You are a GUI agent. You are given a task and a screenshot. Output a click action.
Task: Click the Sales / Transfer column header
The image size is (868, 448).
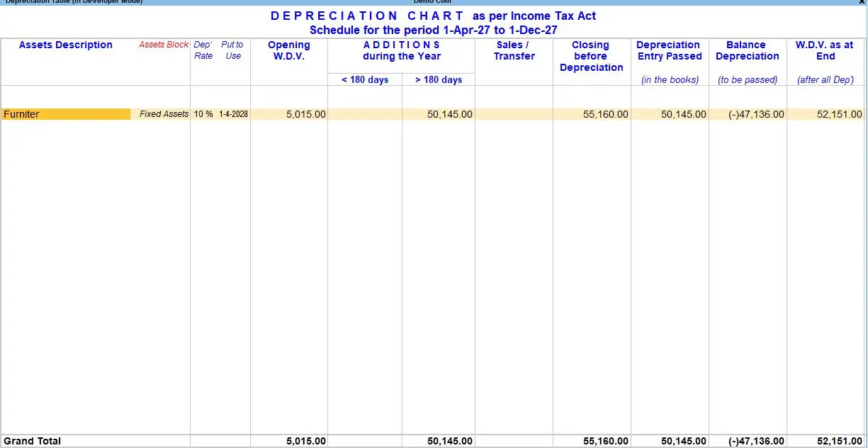point(514,50)
